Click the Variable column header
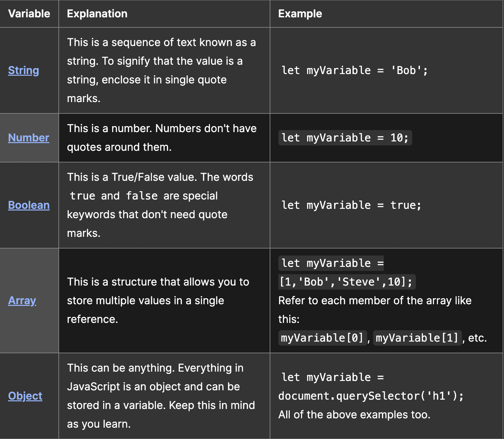The height and width of the screenshot is (439, 504). pos(29,14)
